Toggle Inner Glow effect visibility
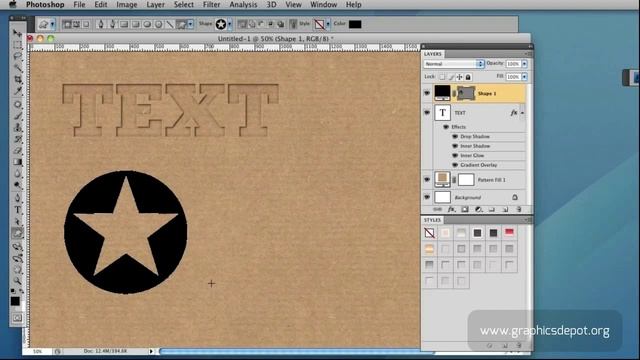 coord(455,156)
